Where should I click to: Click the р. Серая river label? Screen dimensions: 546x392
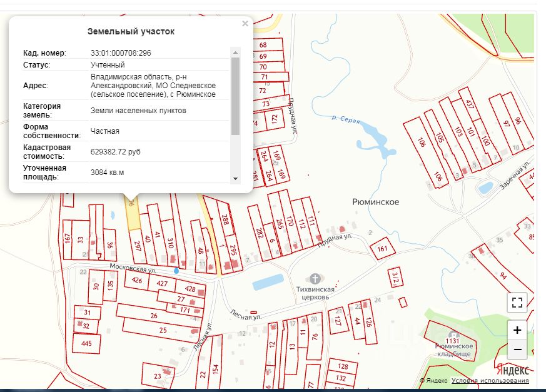click(345, 119)
